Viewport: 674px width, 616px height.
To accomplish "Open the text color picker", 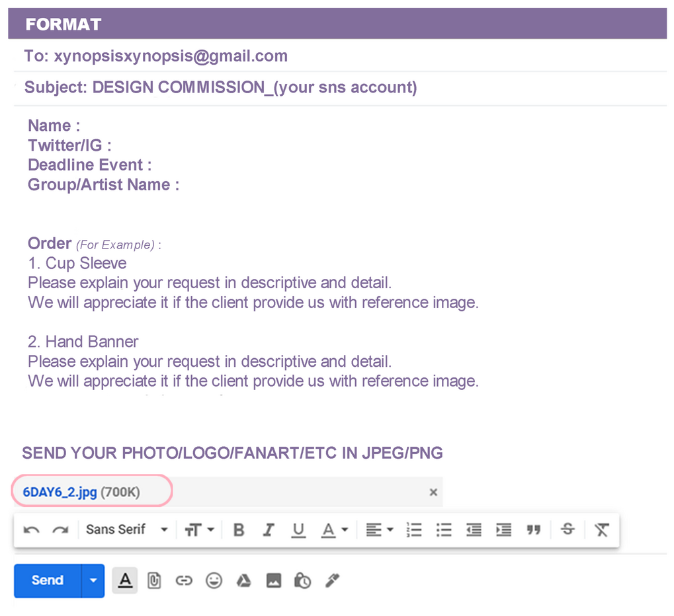I will 335,530.
